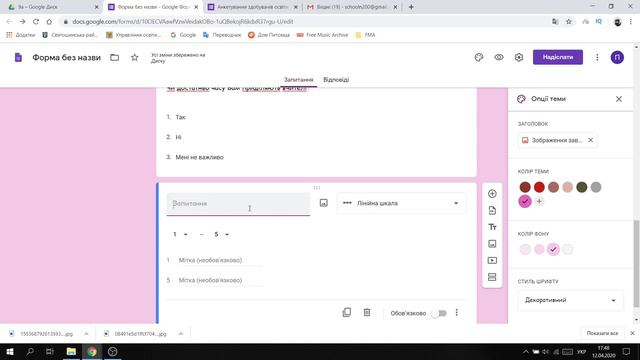Click Показати все downloads button
This screenshot has height=360, width=640.
pyautogui.click(x=602, y=333)
